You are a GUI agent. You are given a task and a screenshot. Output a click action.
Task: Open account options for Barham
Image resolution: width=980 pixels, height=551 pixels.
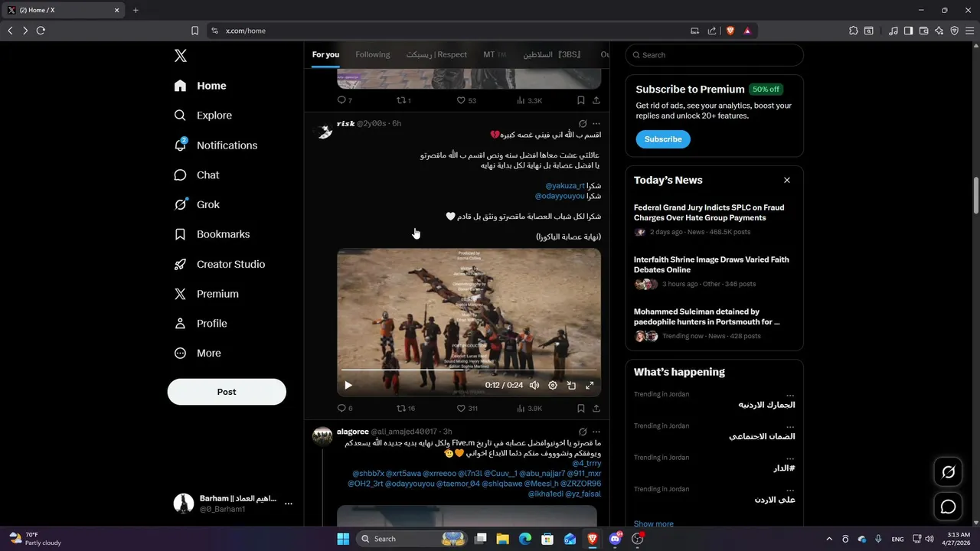289,504
